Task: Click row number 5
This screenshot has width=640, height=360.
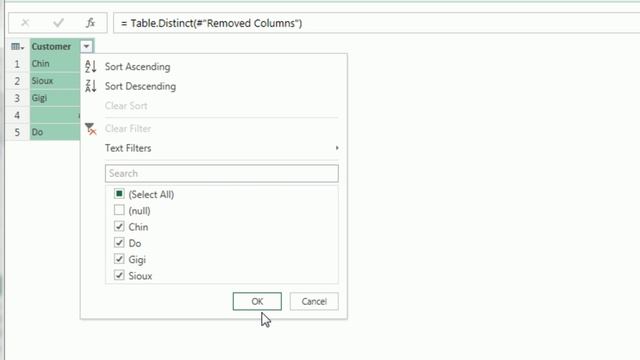Action: coord(17,132)
